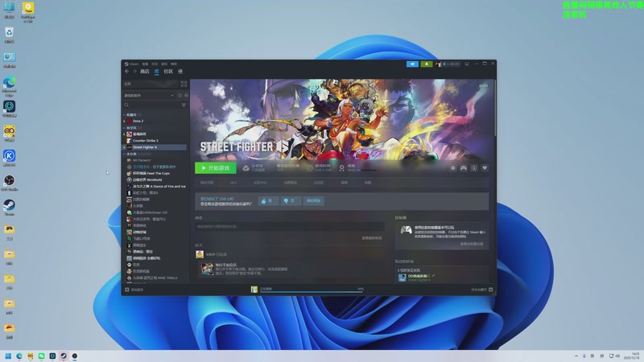Viewport: 644px width, 362px height.
Task: Open the 库 Library tab
Action: [156, 72]
